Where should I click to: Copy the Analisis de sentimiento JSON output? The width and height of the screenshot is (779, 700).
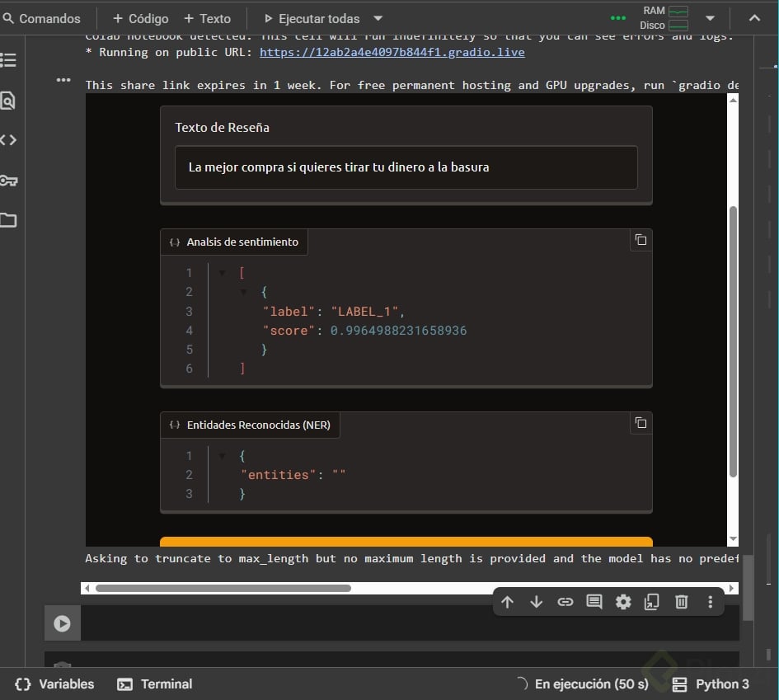[641, 240]
